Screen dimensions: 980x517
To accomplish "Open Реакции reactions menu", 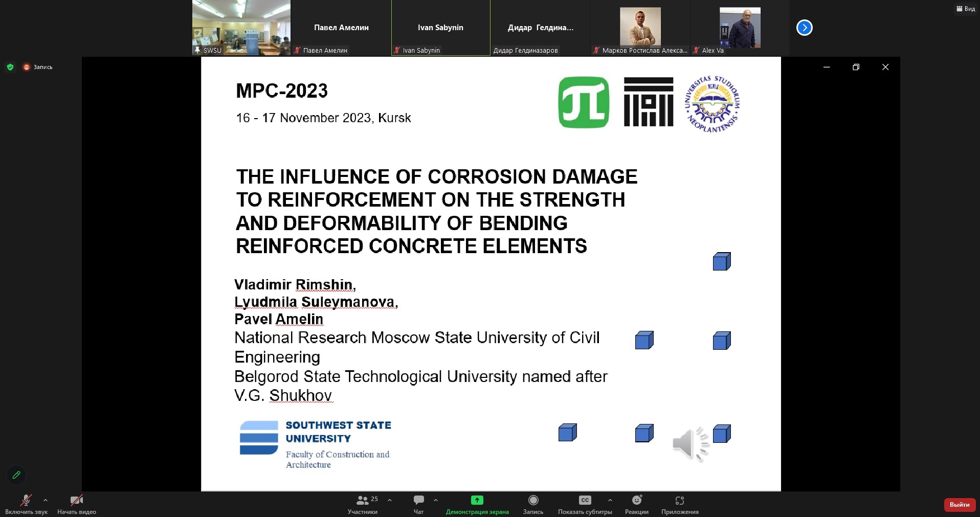I will pos(637,504).
